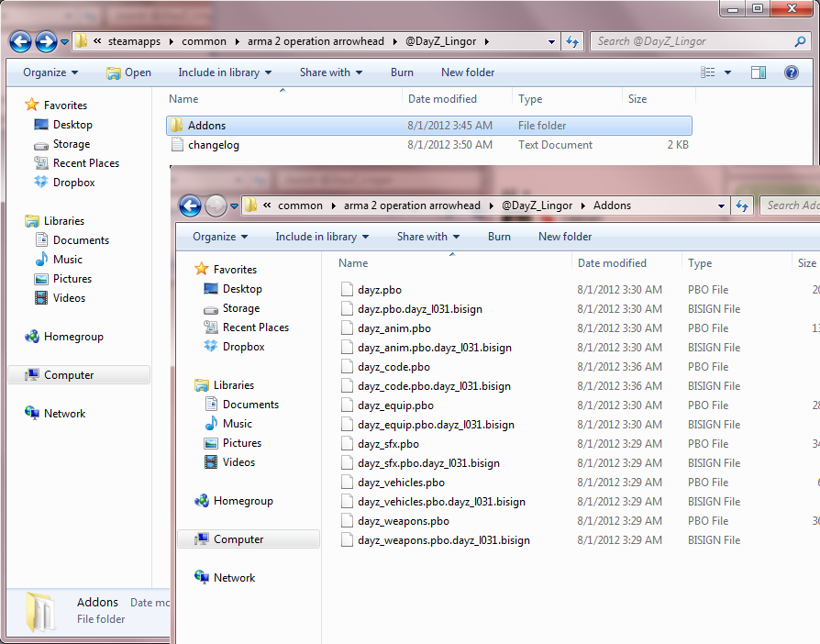This screenshot has width=820, height=644.
Task: Select the dayz_code.pbo file
Action: pyautogui.click(x=393, y=366)
